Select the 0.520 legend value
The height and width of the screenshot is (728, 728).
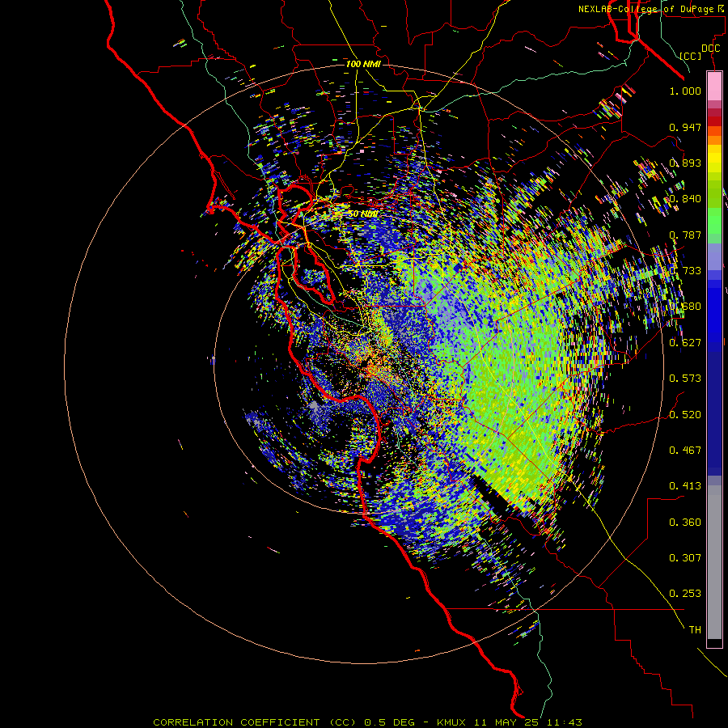pyautogui.click(x=685, y=414)
